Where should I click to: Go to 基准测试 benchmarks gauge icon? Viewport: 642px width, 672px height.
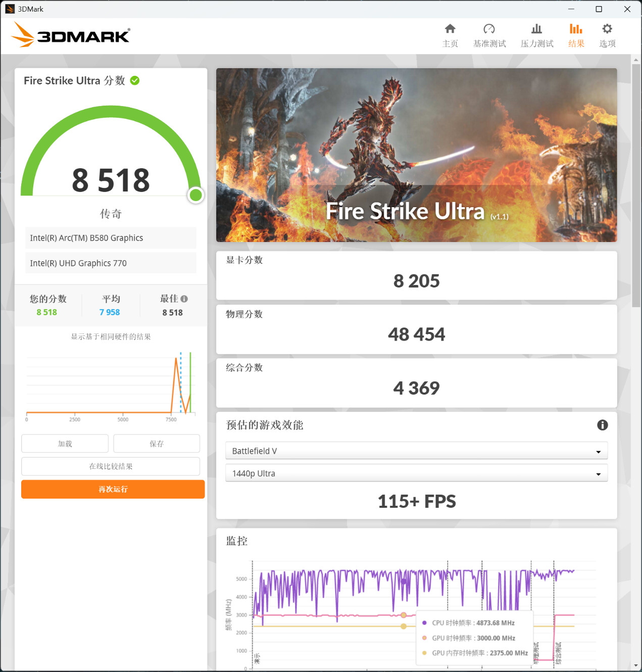489,29
